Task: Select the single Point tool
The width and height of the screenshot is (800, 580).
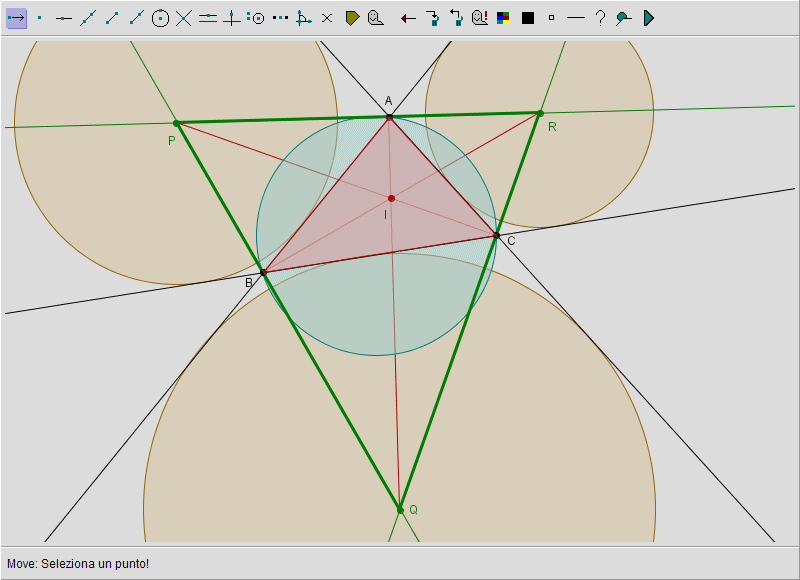Action: (40, 18)
